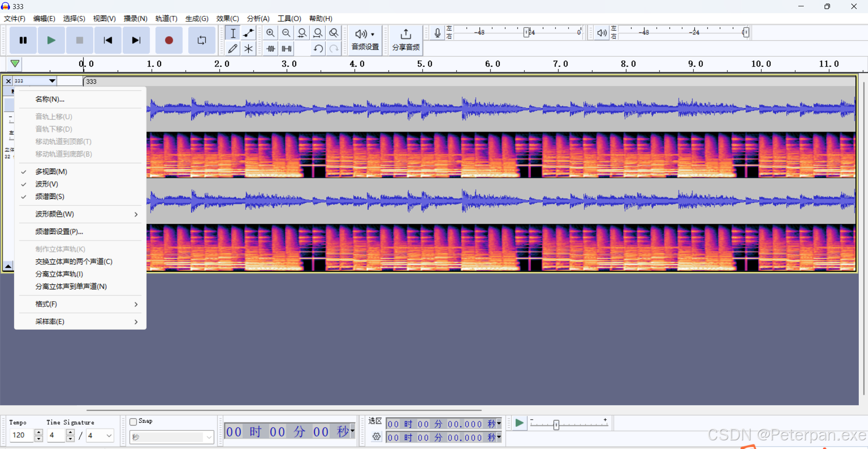Choose 名称(N)... in the track menu
The image size is (868, 449).
click(80, 99)
